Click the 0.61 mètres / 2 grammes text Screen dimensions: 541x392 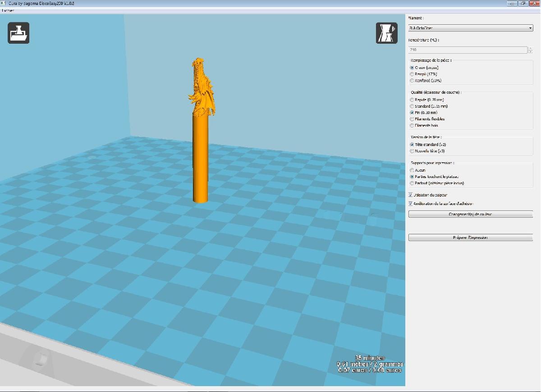click(x=370, y=364)
